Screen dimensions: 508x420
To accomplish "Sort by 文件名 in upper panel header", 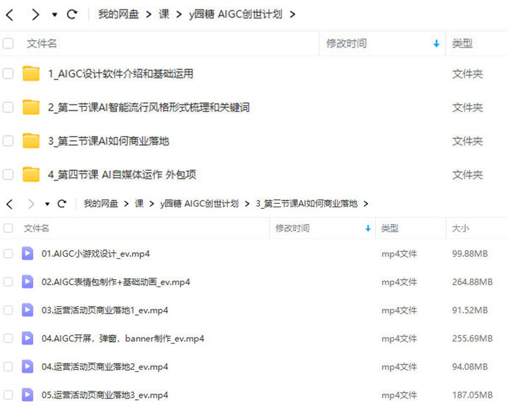I will (x=41, y=43).
